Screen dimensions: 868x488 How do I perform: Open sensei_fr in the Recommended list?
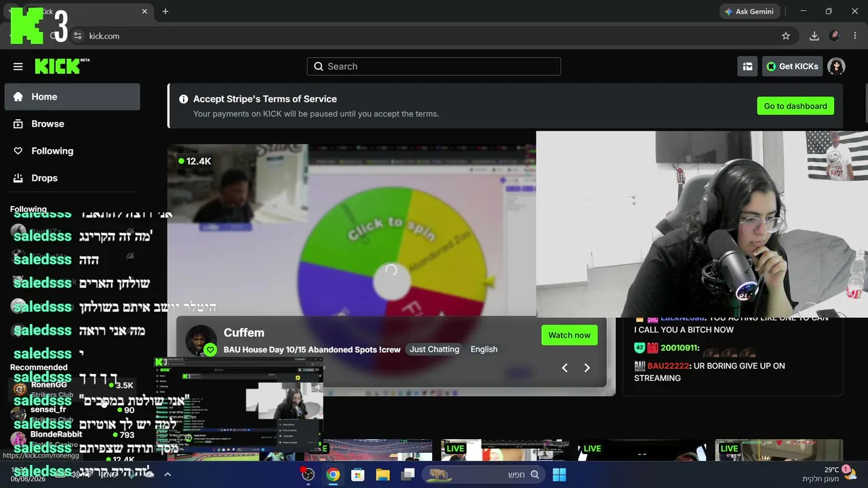73,413
